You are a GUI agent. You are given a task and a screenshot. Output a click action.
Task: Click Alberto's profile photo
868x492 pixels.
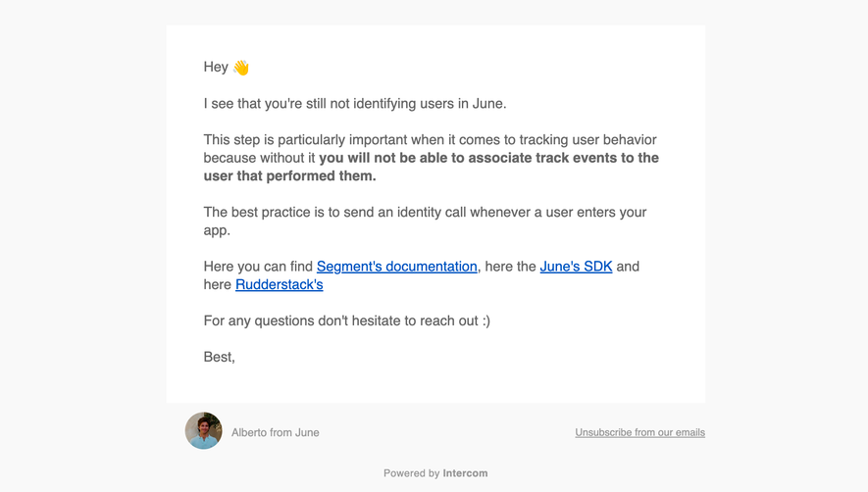pos(204,430)
